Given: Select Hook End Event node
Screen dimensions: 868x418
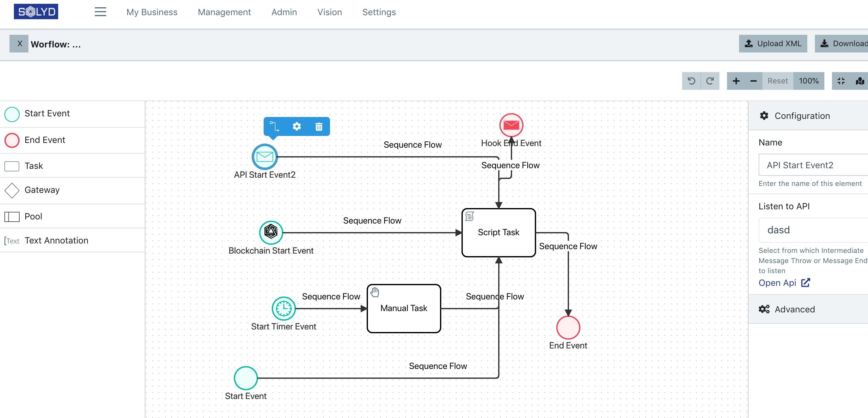Looking at the screenshot, I should (x=511, y=125).
